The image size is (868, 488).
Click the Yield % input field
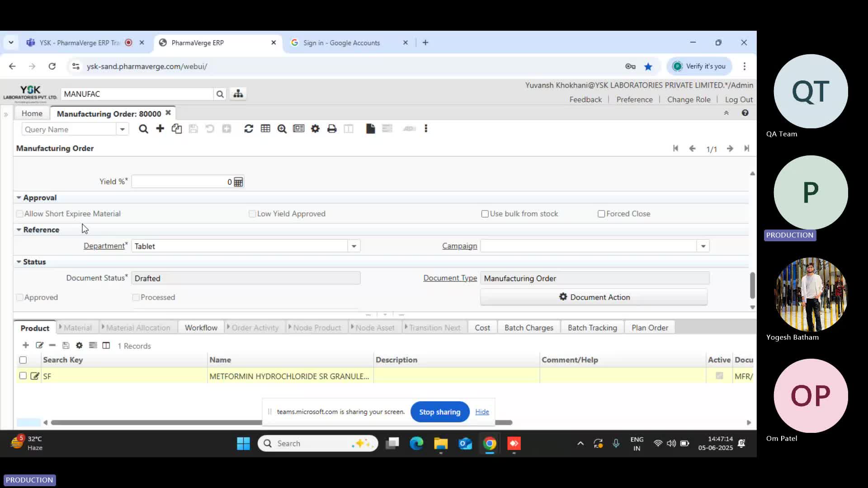pos(182,182)
